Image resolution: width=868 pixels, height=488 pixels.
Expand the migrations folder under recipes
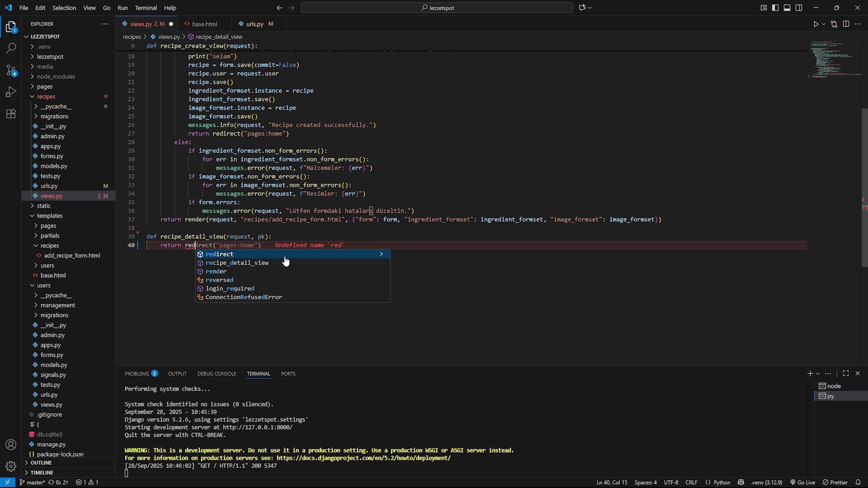pyautogui.click(x=54, y=116)
